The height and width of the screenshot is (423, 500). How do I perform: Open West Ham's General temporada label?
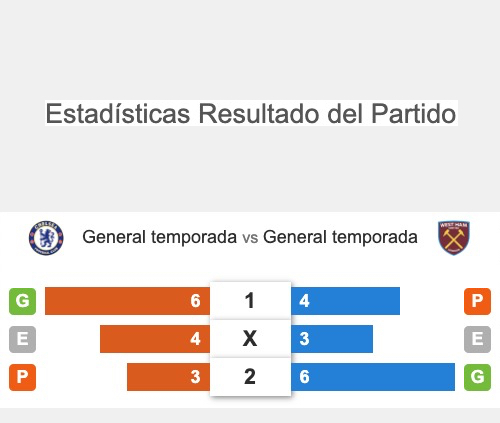(340, 237)
